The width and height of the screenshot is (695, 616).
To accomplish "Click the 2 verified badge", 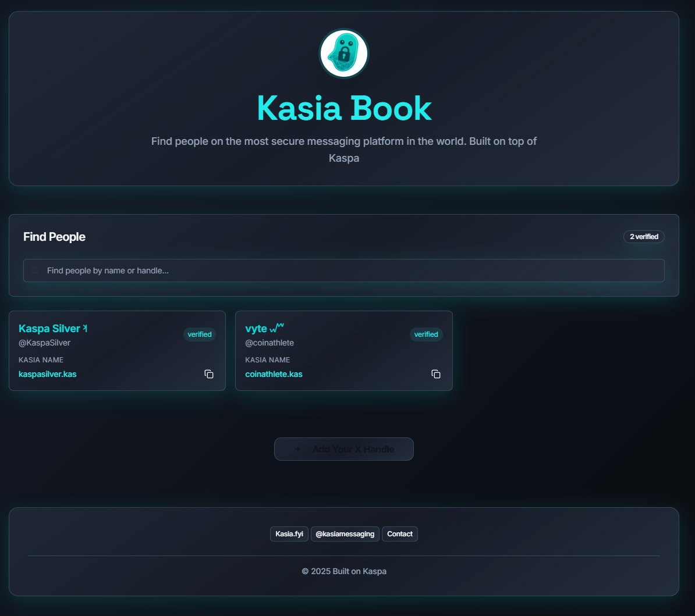I will coord(644,237).
